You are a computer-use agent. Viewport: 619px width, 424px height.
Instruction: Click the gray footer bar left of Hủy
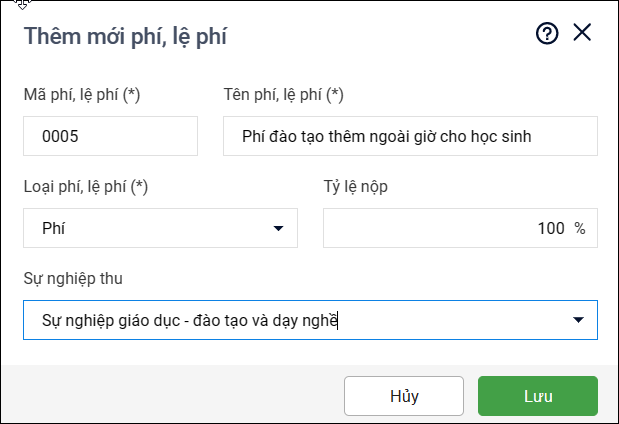click(x=170, y=395)
